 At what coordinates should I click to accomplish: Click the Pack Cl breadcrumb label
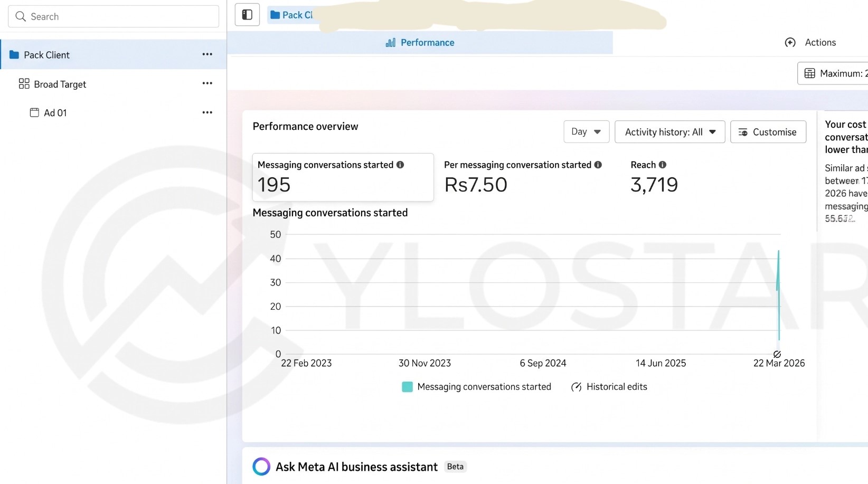point(297,15)
